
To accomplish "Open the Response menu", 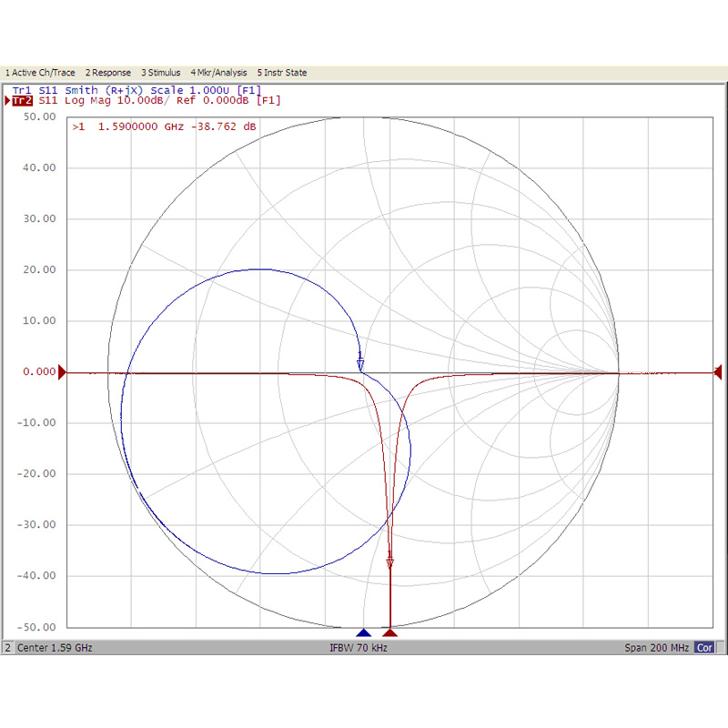I will pyautogui.click(x=108, y=73).
